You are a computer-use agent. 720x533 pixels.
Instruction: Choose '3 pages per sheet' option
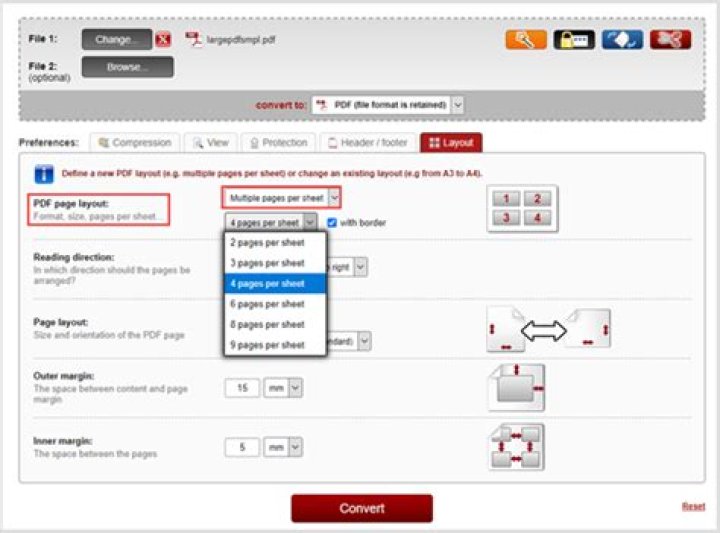[276, 263]
